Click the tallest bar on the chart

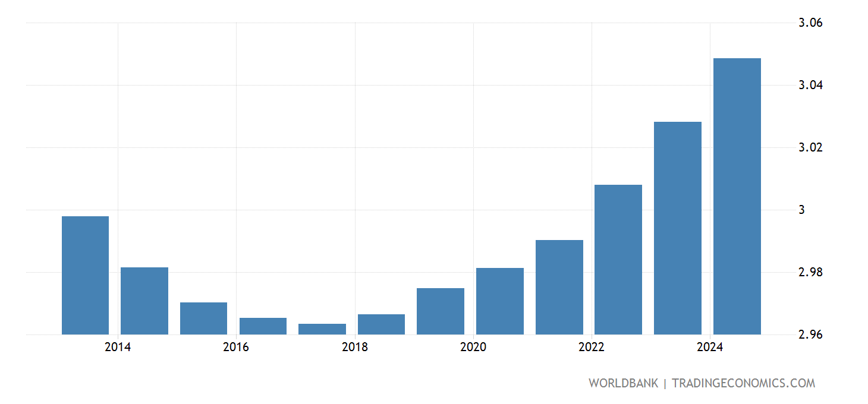point(737,196)
